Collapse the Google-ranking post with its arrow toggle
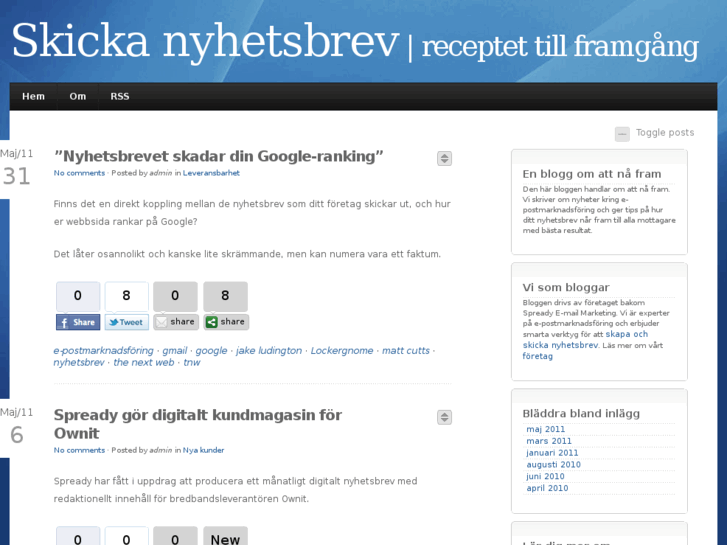 click(x=444, y=159)
